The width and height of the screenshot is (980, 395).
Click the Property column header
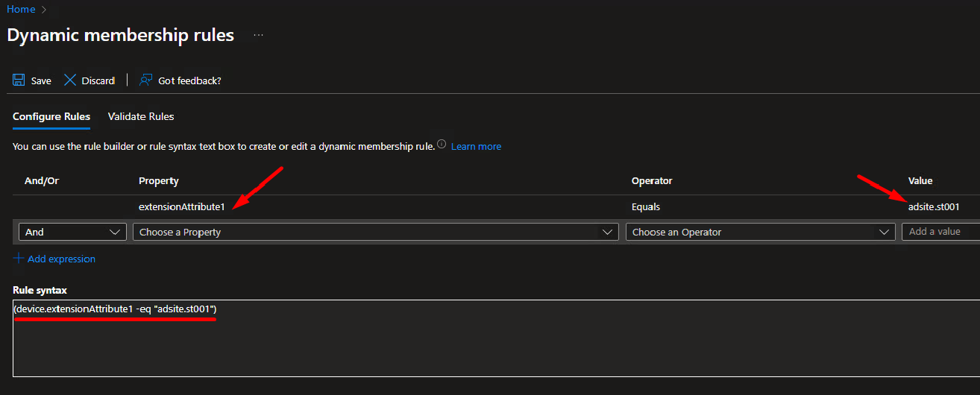coord(158,180)
